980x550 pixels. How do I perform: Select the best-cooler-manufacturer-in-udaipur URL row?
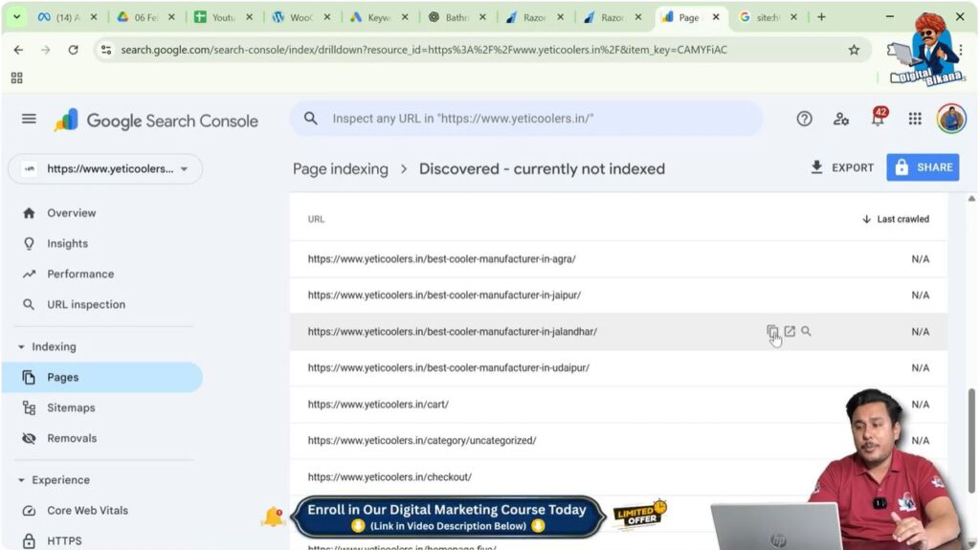click(x=618, y=367)
